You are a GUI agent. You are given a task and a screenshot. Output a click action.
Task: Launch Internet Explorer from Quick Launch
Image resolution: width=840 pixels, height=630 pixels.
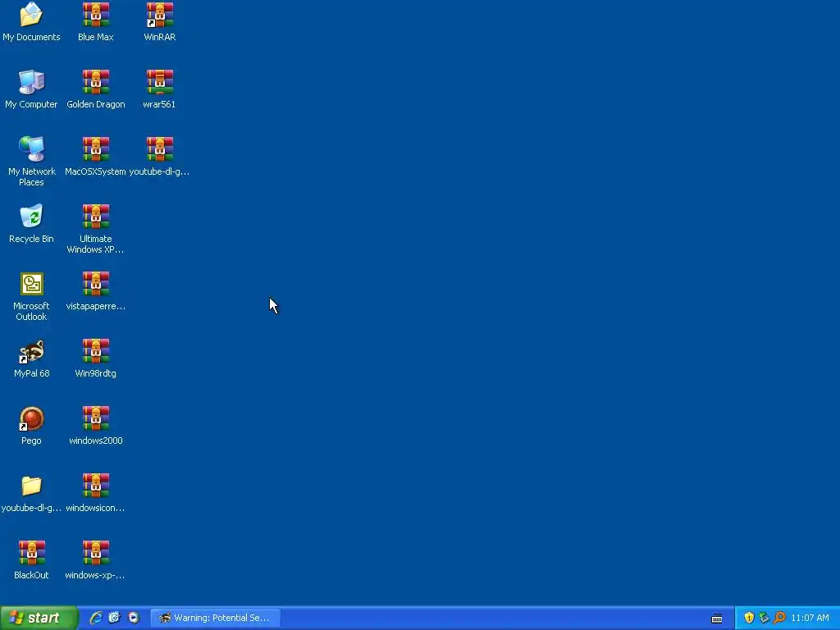[x=96, y=618]
